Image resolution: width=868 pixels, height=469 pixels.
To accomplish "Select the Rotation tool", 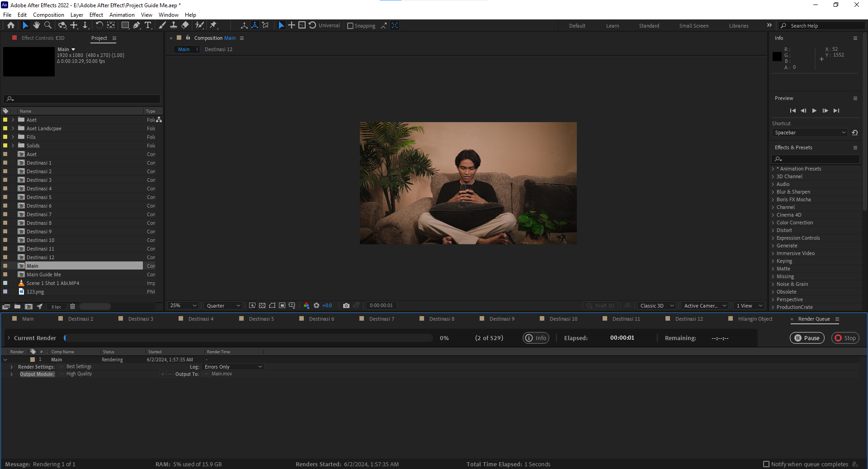I will pos(99,25).
